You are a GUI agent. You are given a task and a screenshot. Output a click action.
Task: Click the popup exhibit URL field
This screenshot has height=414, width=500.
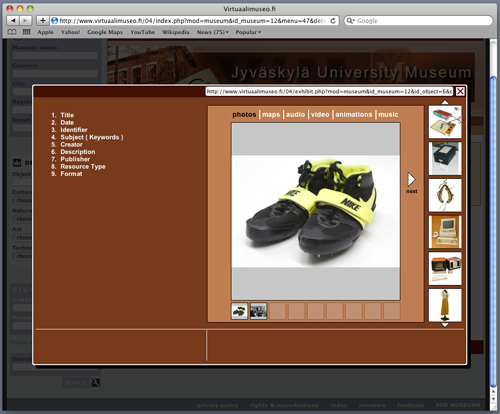[x=329, y=91]
